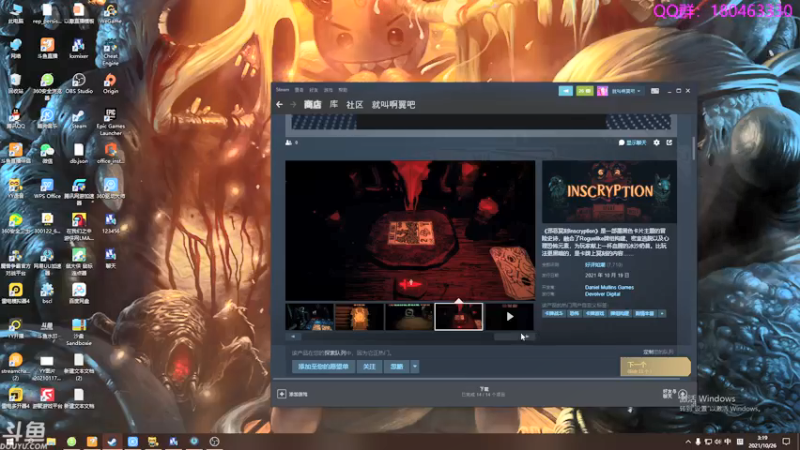Screen dimensions: 800x450
Task: Open the notification center icon in taskbar
Action: pyautogui.click(x=786, y=442)
